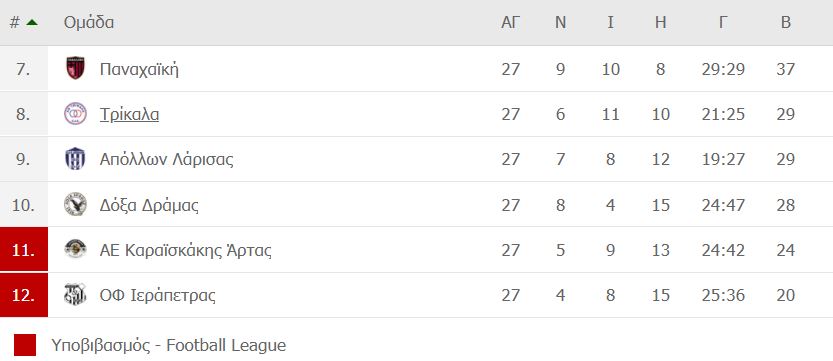
Task: Sort table by Η losses column header
Action: pos(660,22)
